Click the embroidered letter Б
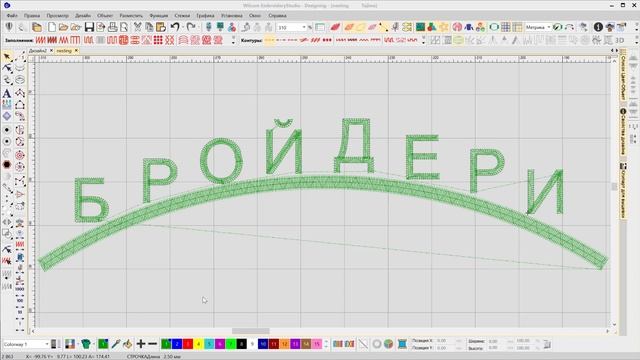 click(x=91, y=200)
